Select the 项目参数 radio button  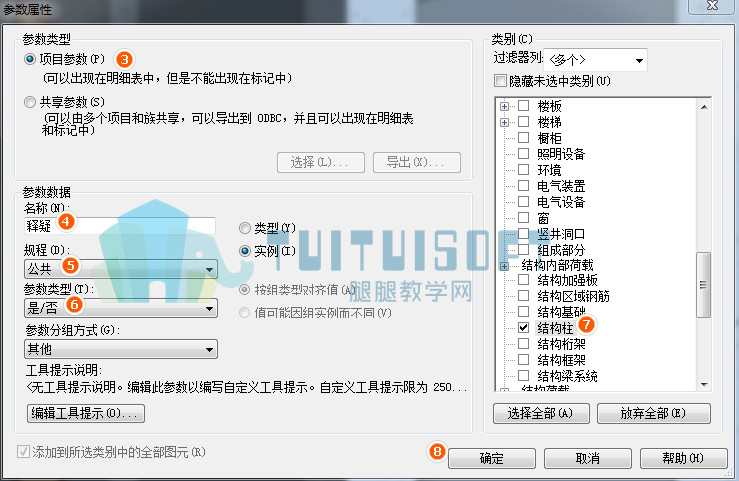30,59
